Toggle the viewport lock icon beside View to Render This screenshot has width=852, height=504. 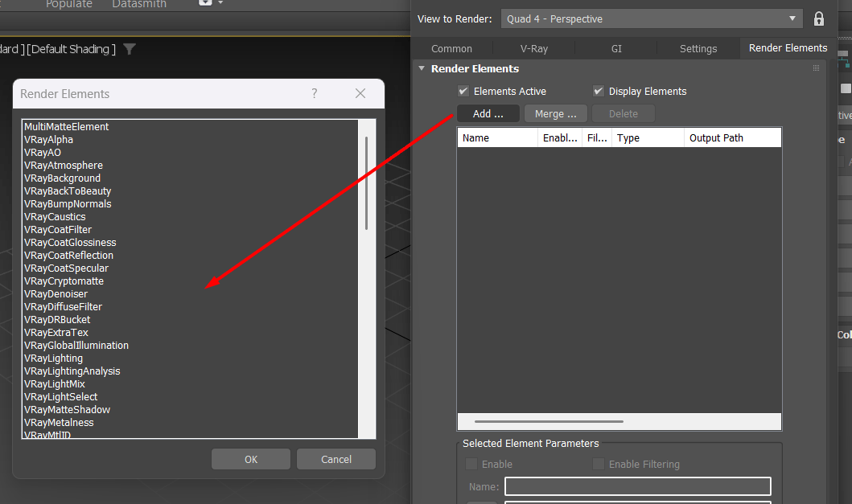coord(818,18)
